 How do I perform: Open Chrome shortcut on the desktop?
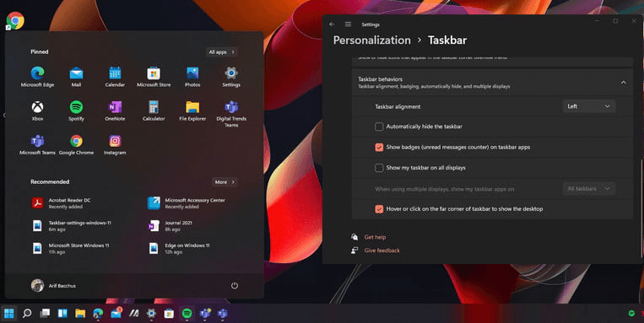click(15, 21)
